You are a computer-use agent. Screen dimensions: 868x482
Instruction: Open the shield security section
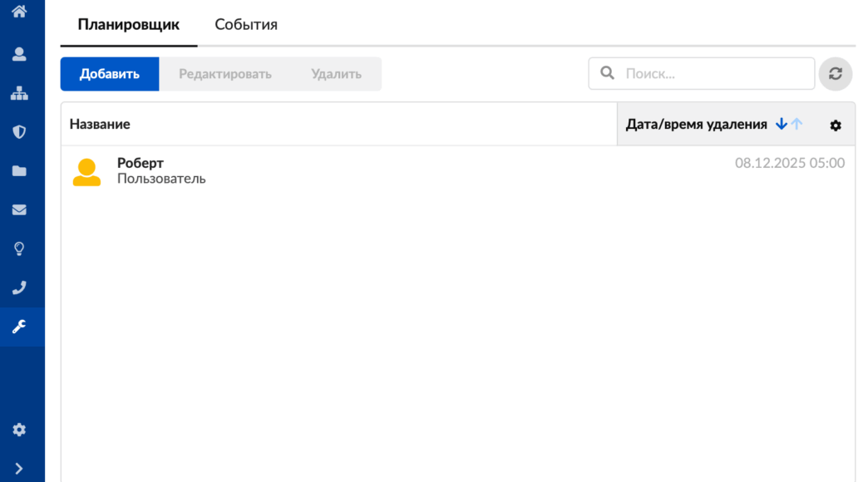click(19, 131)
